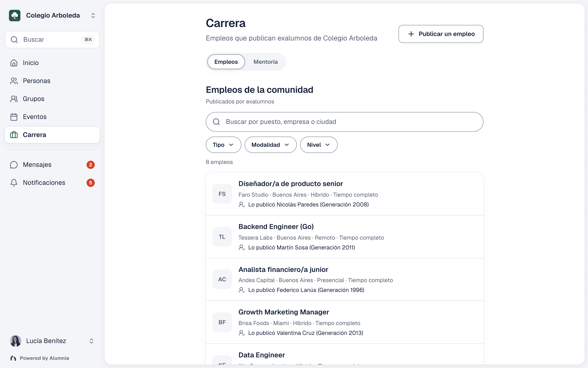588x368 pixels.
Task: Click the Colegio Arboleda tree logo
Action: coord(15,16)
